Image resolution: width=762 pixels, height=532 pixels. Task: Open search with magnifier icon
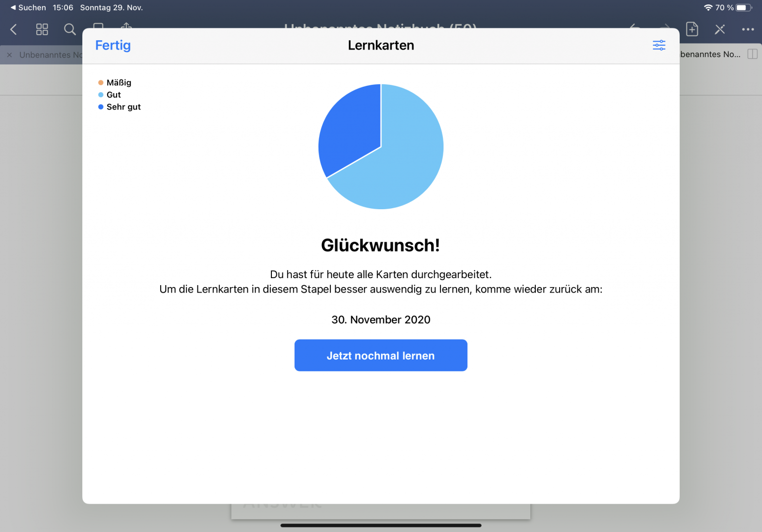[70, 30]
